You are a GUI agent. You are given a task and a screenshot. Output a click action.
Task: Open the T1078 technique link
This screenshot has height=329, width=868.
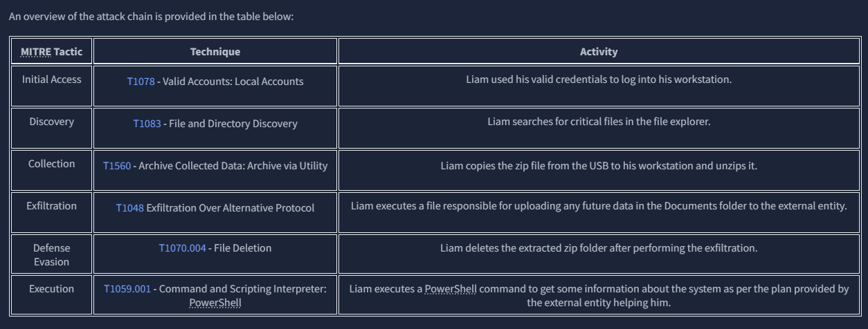141,82
